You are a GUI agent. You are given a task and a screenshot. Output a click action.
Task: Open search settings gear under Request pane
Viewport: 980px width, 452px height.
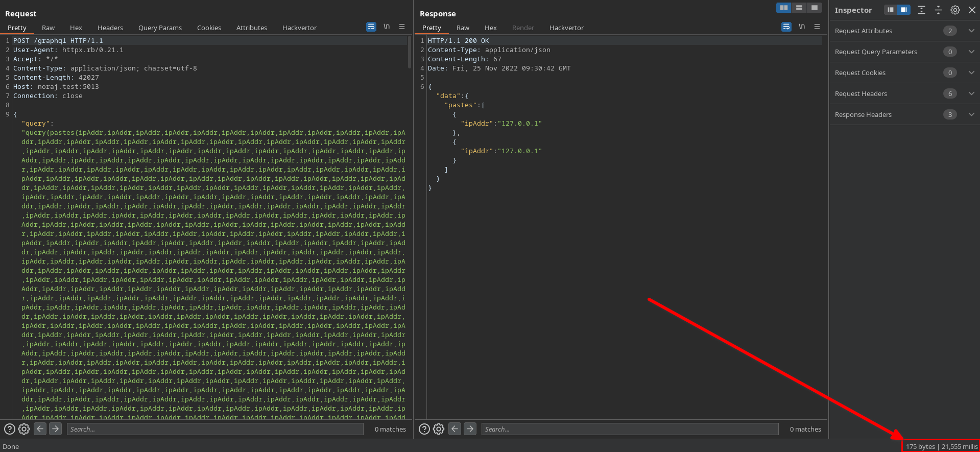[x=24, y=429]
